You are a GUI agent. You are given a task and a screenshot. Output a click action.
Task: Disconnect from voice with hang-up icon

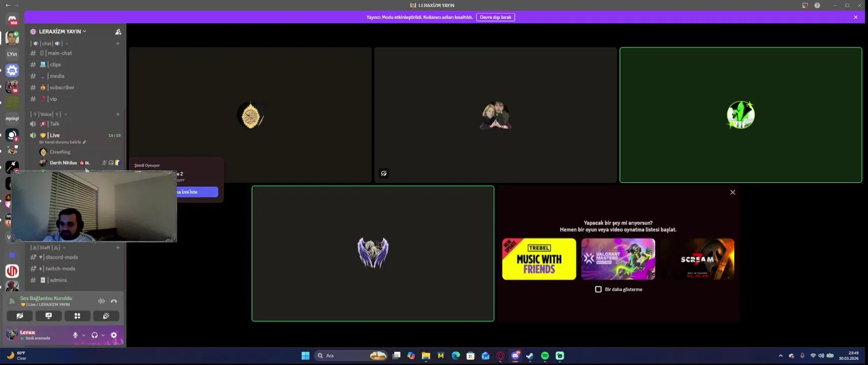[x=114, y=301]
